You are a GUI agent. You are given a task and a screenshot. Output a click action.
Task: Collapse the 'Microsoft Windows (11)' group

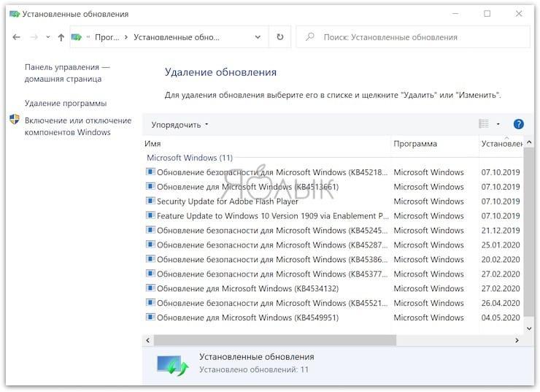[x=190, y=158]
